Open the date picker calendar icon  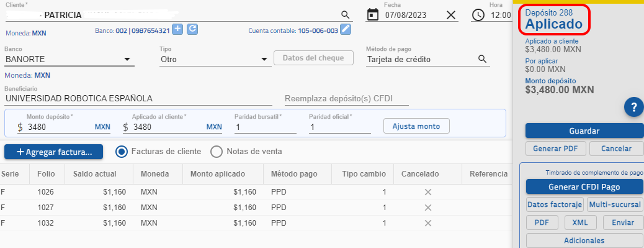372,15
